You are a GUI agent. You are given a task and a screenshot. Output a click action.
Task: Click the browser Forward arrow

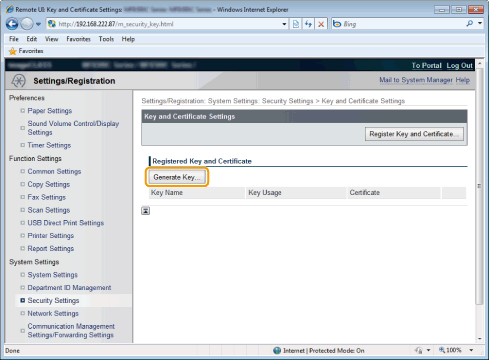[x=27, y=24]
